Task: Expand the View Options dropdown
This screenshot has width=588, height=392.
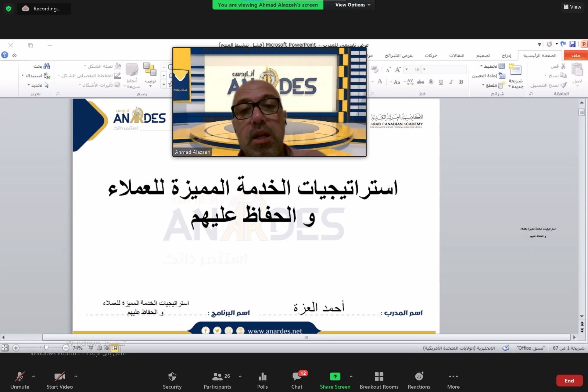Action: point(352,5)
